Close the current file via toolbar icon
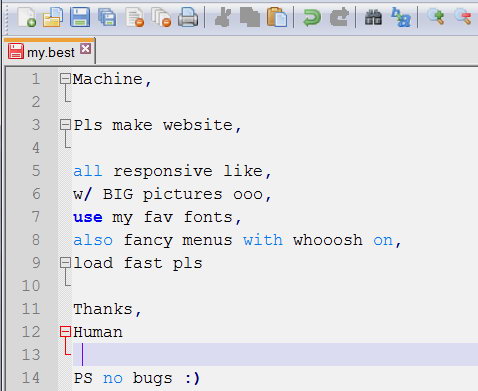 135,17
